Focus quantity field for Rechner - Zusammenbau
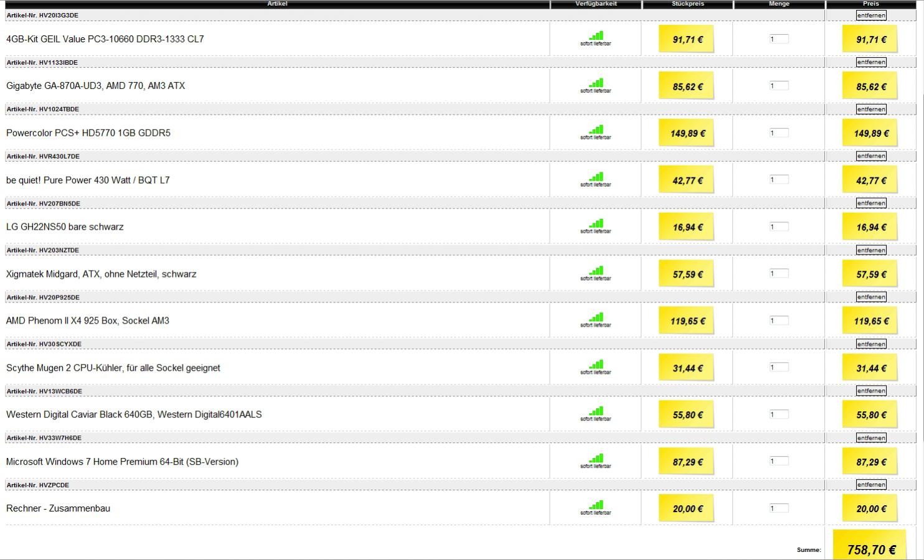The image size is (924, 560). pyautogui.click(x=779, y=508)
